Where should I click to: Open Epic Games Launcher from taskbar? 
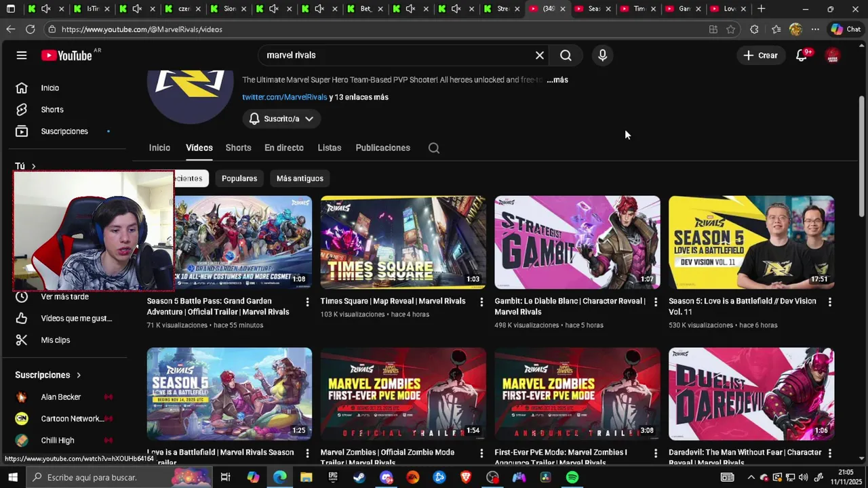(333, 477)
